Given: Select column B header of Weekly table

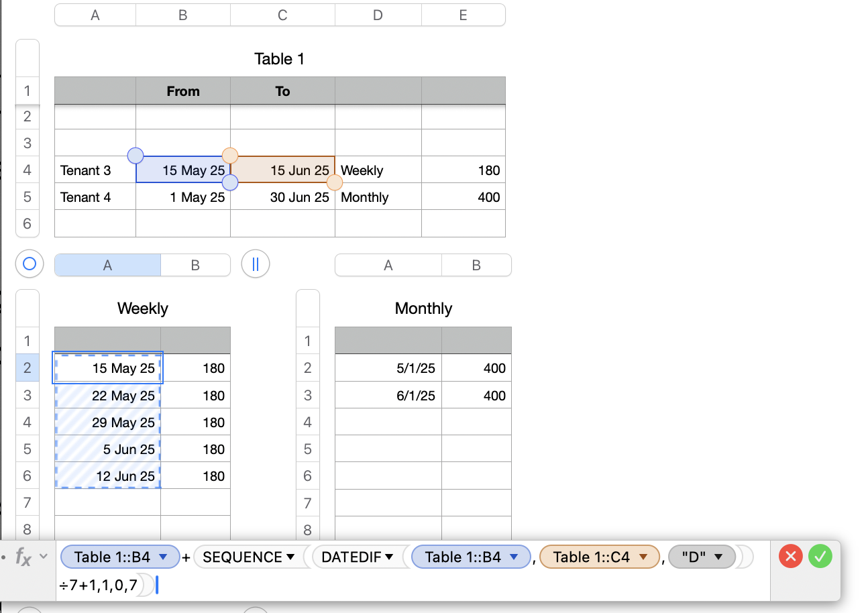Looking at the screenshot, I should click(x=195, y=265).
